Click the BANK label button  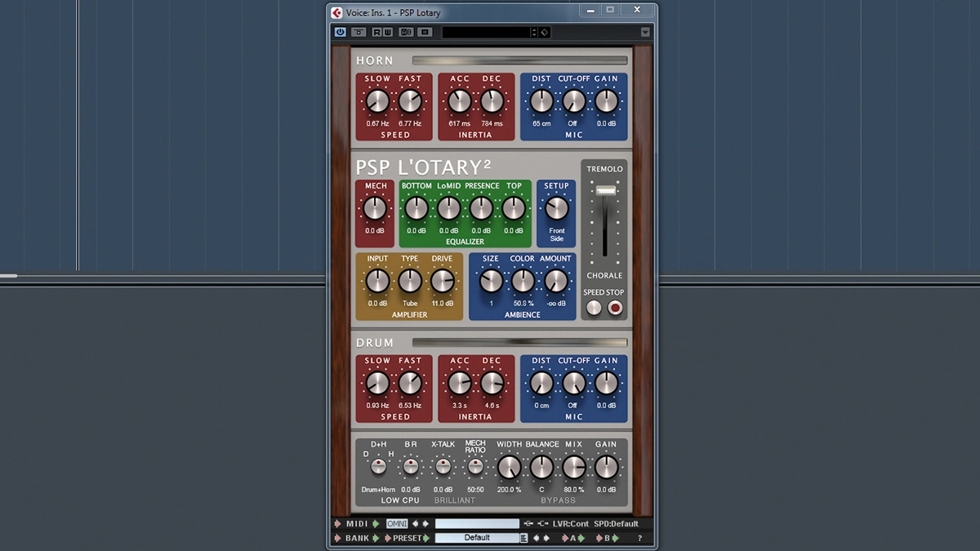(358, 538)
